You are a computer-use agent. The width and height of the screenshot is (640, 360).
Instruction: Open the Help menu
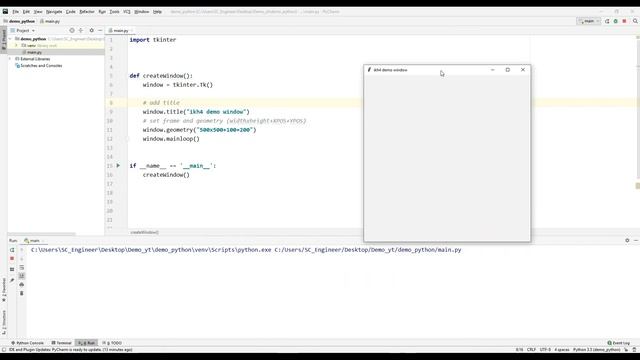pos(157,12)
